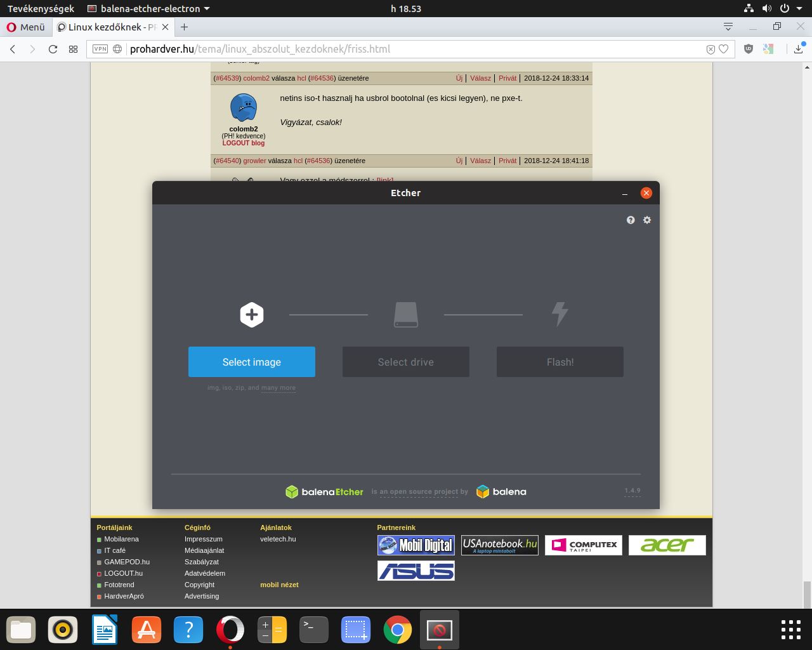Open Terminal from the dock
This screenshot has width=812, height=650.
tap(314, 630)
